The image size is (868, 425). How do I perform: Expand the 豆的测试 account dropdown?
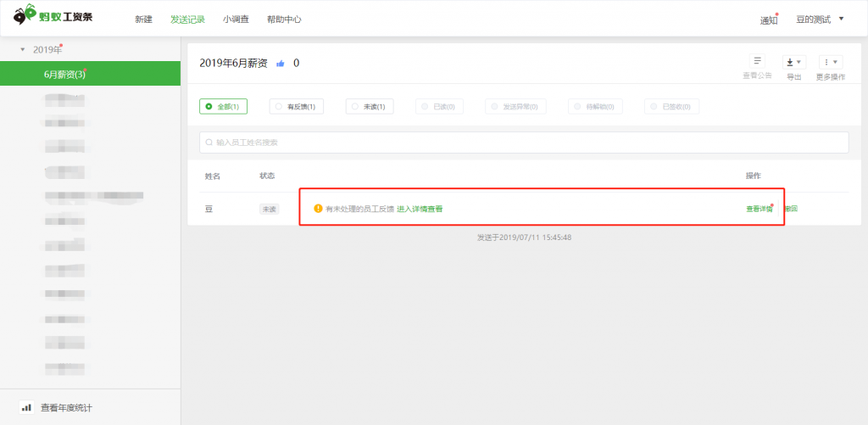click(840, 19)
